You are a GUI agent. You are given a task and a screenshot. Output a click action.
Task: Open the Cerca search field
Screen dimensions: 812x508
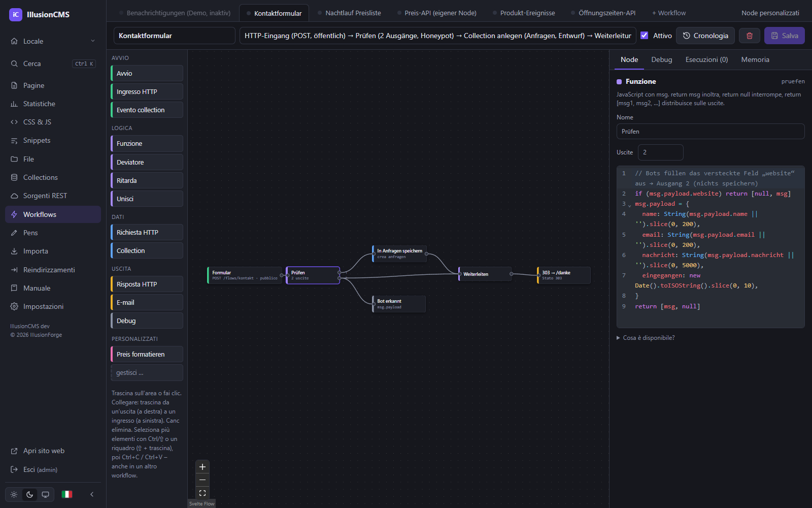click(x=53, y=63)
